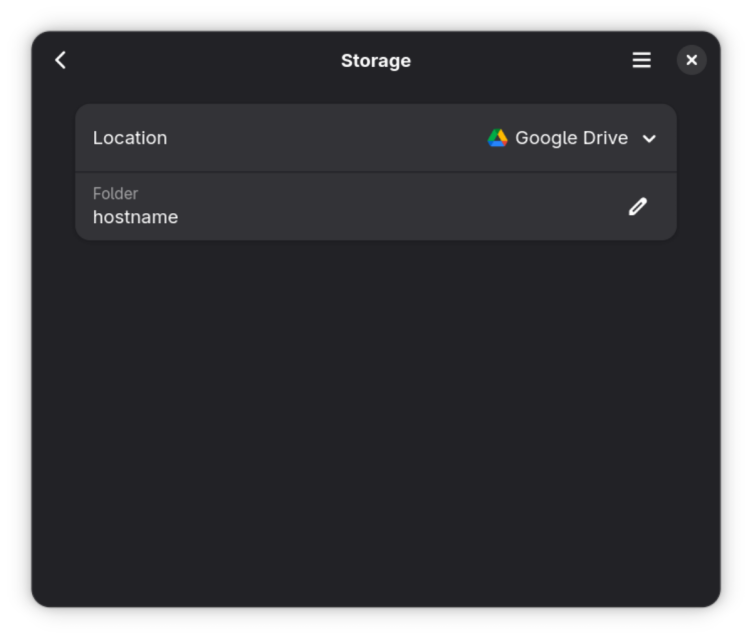Click the Storage title in header
The image size is (752, 639).
375,60
